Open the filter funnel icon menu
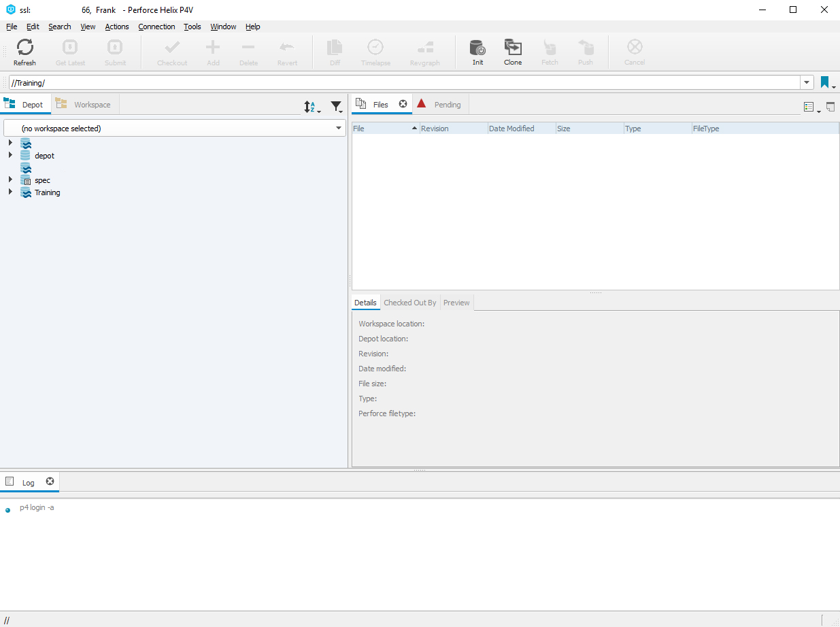Viewport: 840px width, 627px height. 337,107
